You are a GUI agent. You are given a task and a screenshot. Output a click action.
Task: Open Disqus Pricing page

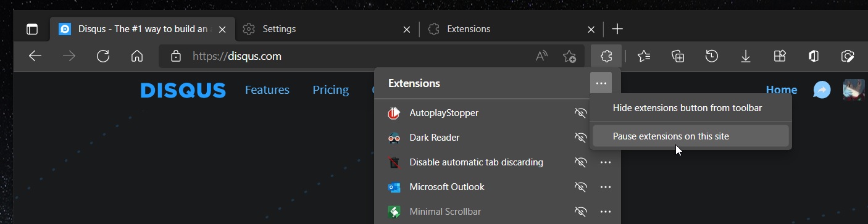tap(331, 90)
